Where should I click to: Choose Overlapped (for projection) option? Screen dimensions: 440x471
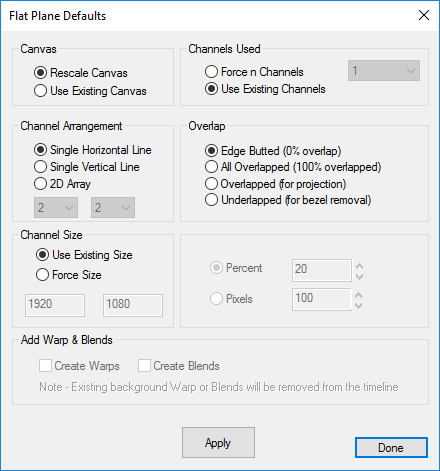pos(275,184)
